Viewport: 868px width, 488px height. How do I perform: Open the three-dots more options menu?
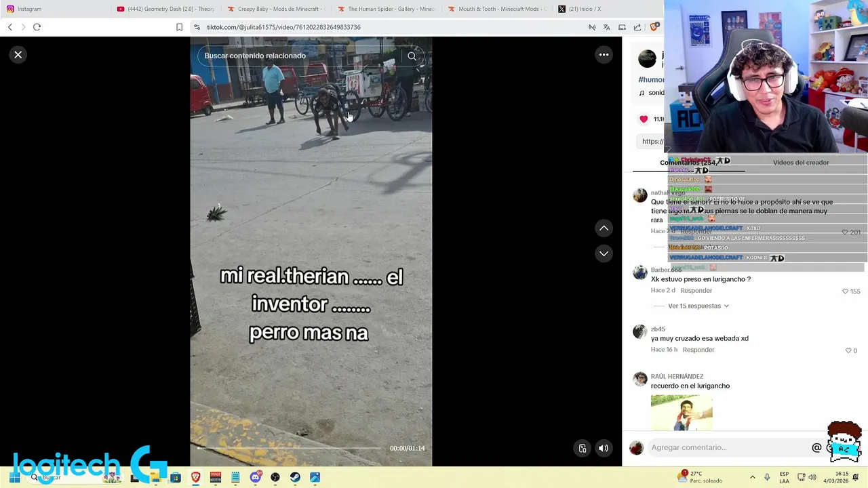[604, 55]
